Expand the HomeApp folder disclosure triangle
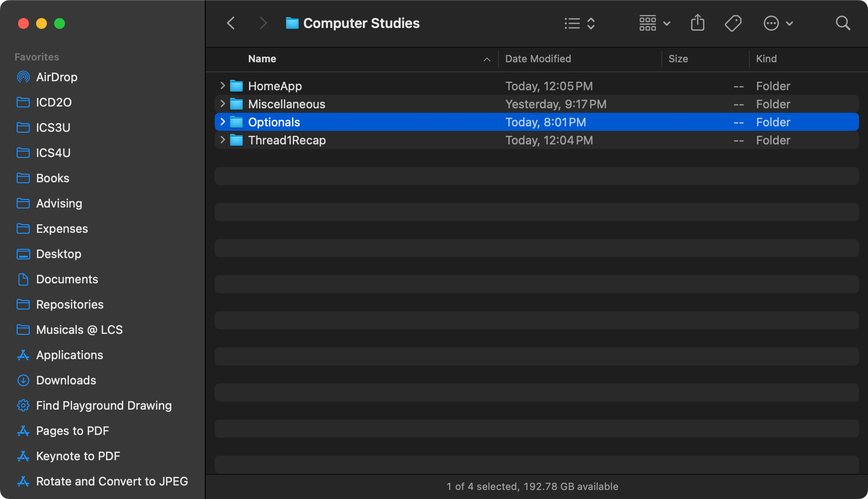 (222, 86)
